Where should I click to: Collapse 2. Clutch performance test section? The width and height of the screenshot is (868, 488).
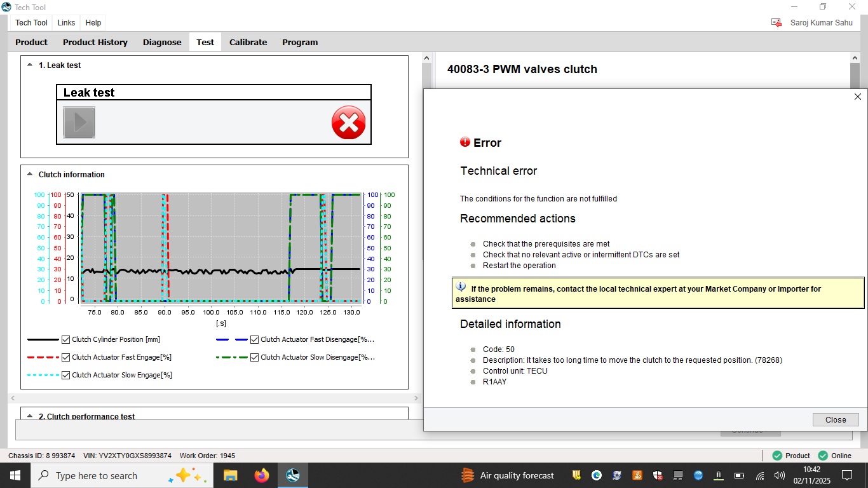tap(29, 416)
